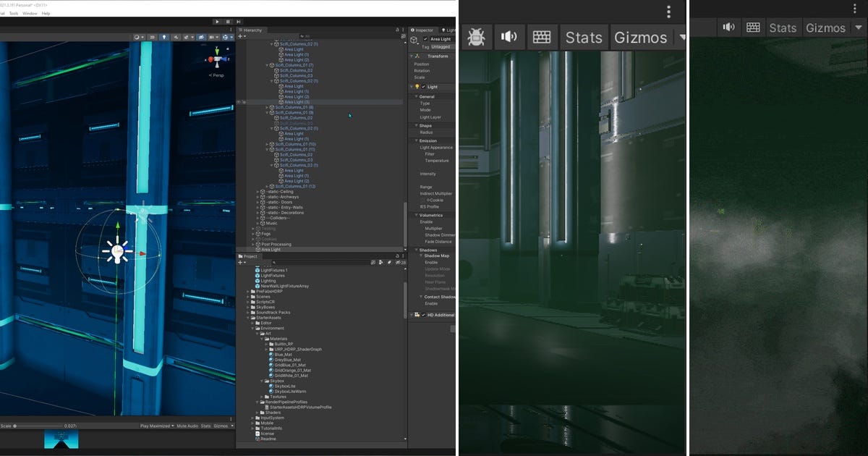
Task: Collapse the Emission section in the Inspector
Action: coord(417,141)
